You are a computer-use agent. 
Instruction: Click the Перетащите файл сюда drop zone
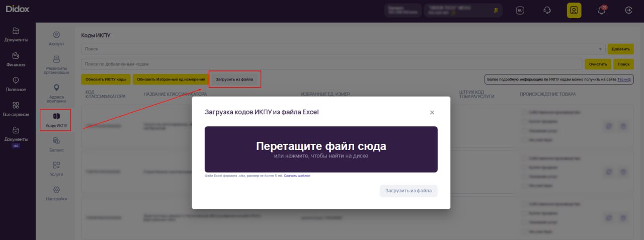[x=321, y=149]
